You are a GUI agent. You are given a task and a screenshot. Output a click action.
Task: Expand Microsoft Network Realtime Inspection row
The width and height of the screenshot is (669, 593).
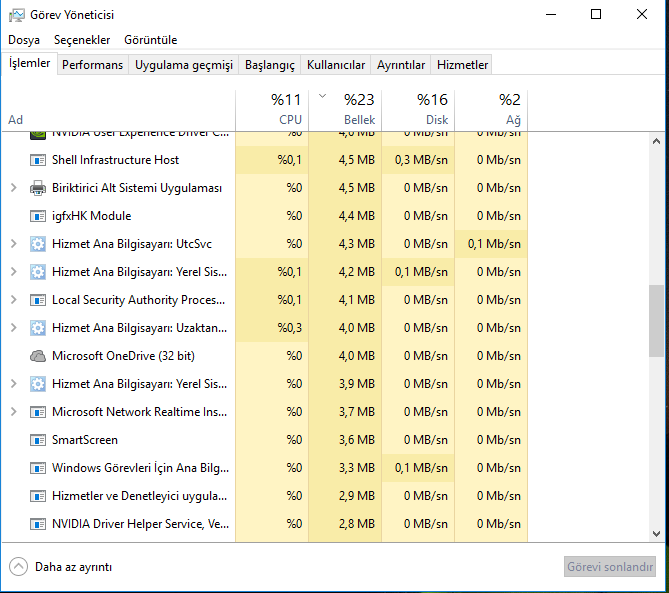point(14,412)
